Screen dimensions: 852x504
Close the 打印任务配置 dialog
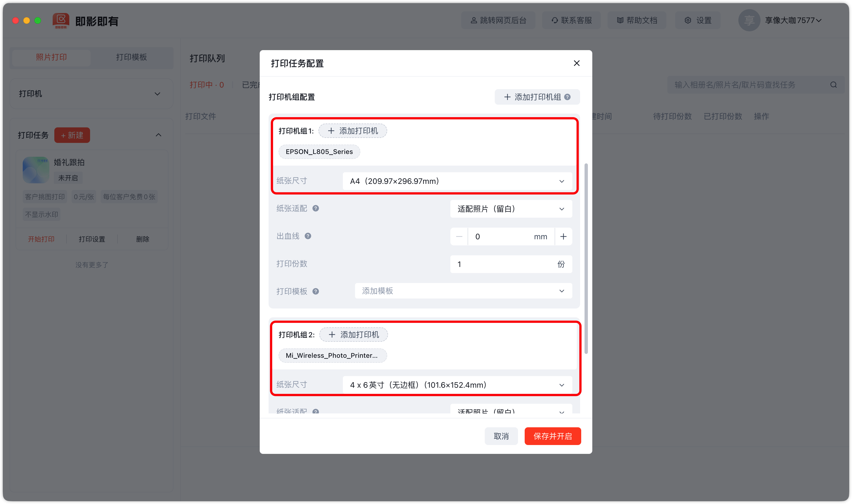coord(576,63)
